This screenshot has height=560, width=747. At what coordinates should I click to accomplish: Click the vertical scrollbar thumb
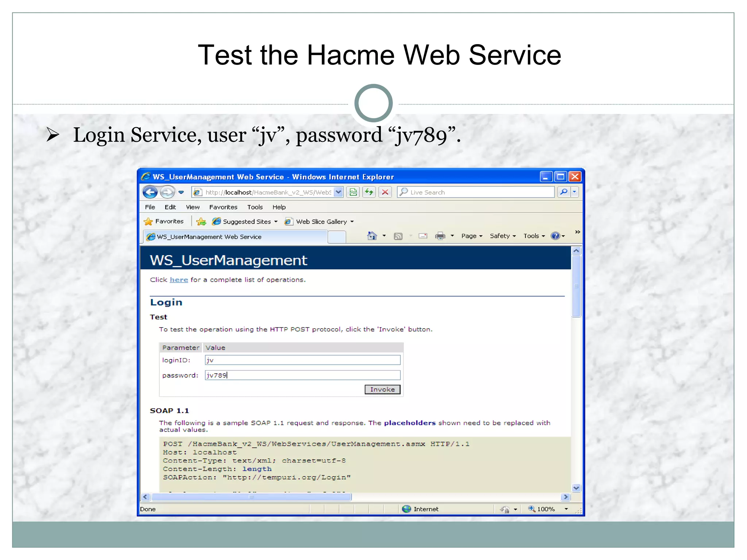[576, 287]
